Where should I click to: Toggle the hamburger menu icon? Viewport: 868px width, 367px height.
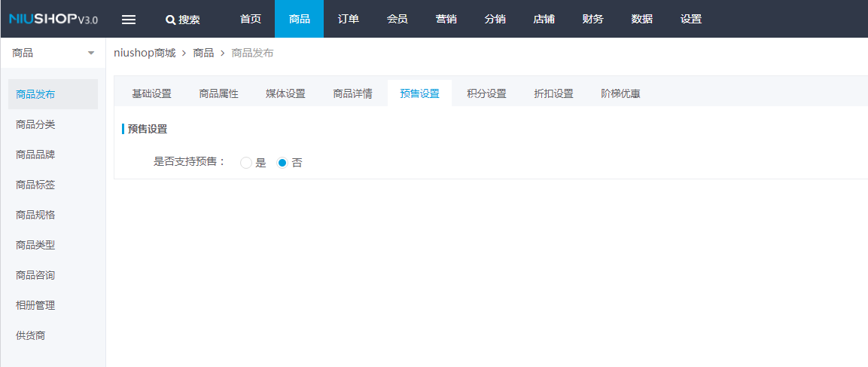[x=129, y=20]
